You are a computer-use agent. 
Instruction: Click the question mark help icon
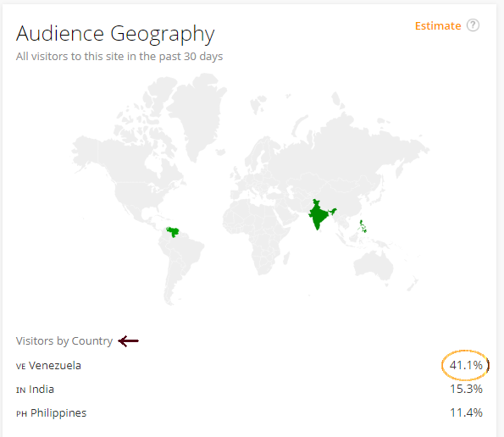[473, 25]
